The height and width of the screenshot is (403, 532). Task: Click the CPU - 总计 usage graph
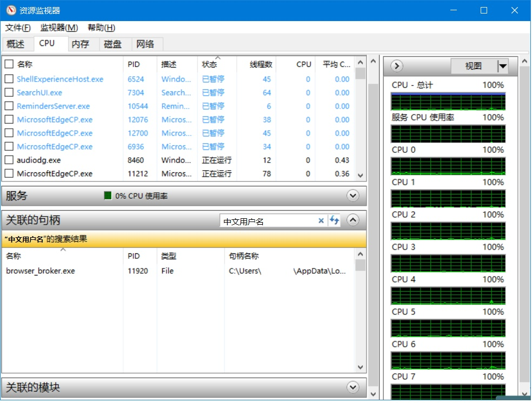[448, 102]
